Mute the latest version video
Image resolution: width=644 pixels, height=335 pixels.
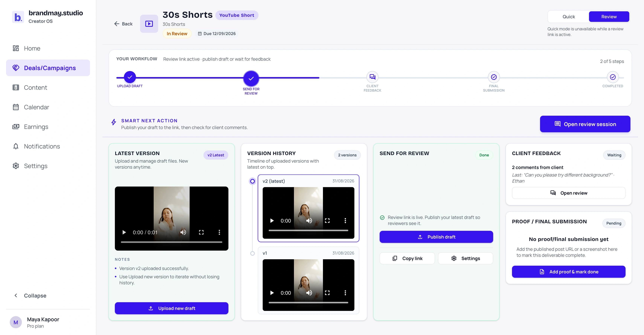click(x=183, y=232)
